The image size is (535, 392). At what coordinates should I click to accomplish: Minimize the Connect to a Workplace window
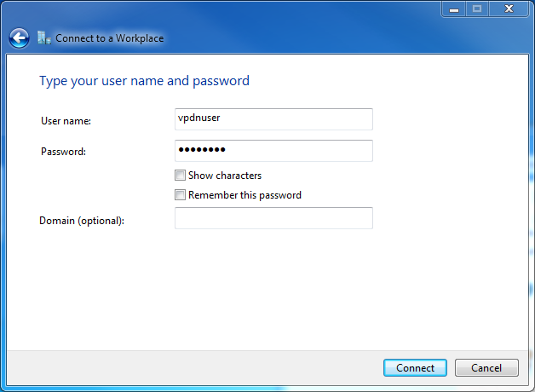pos(454,9)
